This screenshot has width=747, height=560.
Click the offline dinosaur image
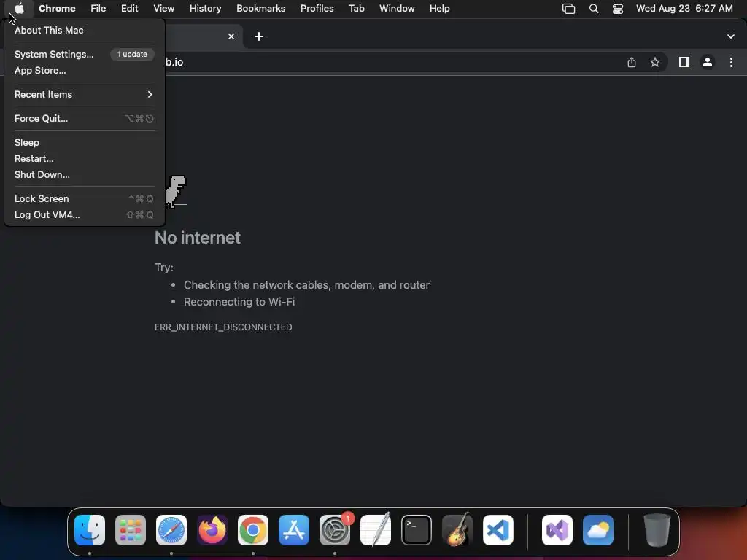click(175, 192)
